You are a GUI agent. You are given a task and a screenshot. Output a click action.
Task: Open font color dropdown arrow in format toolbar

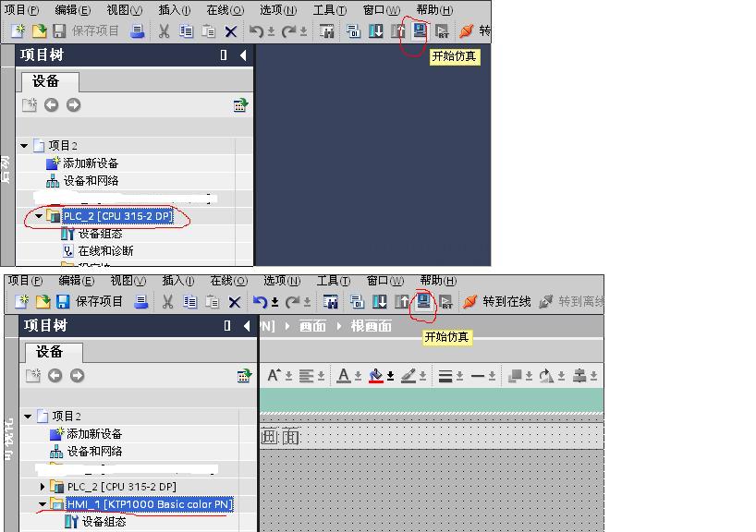tap(359, 376)
